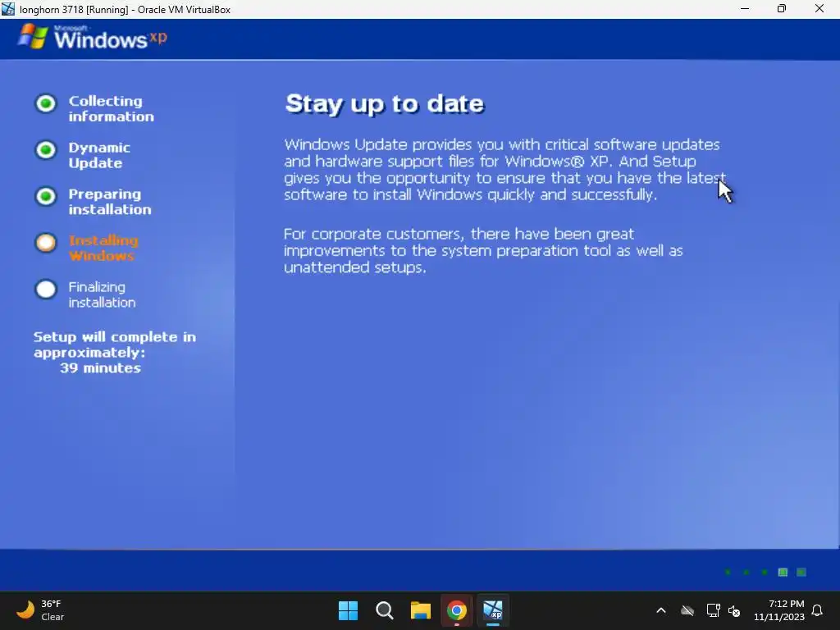Image resolution: width=840 pixels, height=630 pixels.
Task: Click the Windows XP logo in header
Action: [92, 38]
